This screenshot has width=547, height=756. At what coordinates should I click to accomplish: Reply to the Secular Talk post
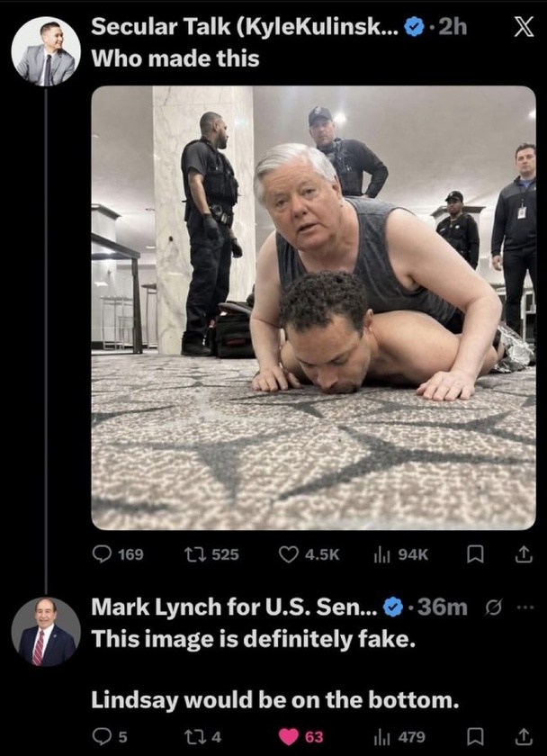(118, 554)
